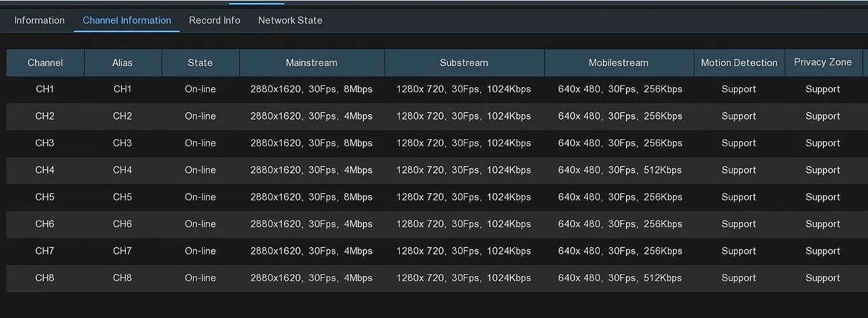Switch to the Information tab
Image resolution: width=868 pixels, height=318 pixels.
pos(39,20)
